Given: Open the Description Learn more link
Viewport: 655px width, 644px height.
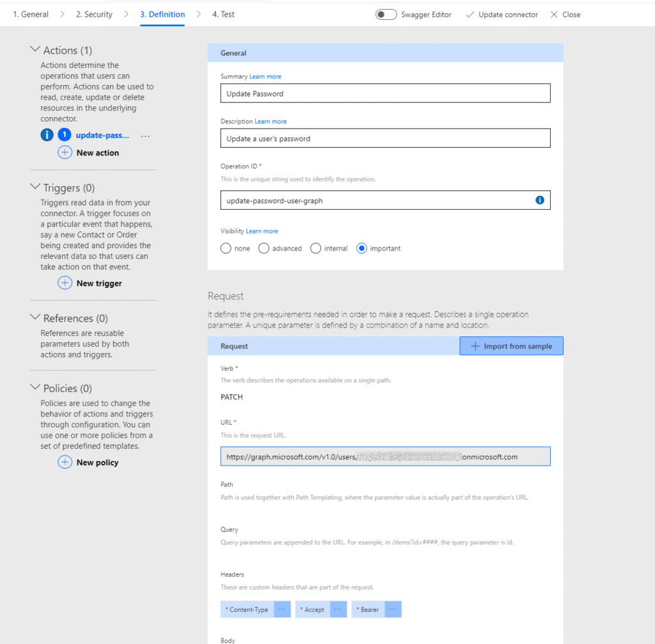Looking at the screenshot, I should [x=271, y=122].
